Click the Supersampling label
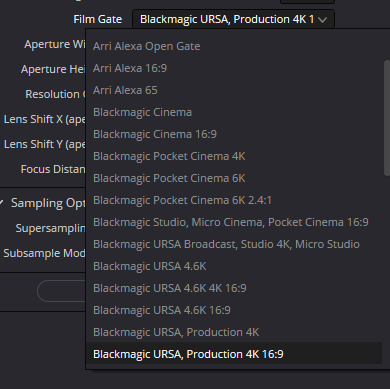Screen dimensions: 390x389 coord(50,228)
